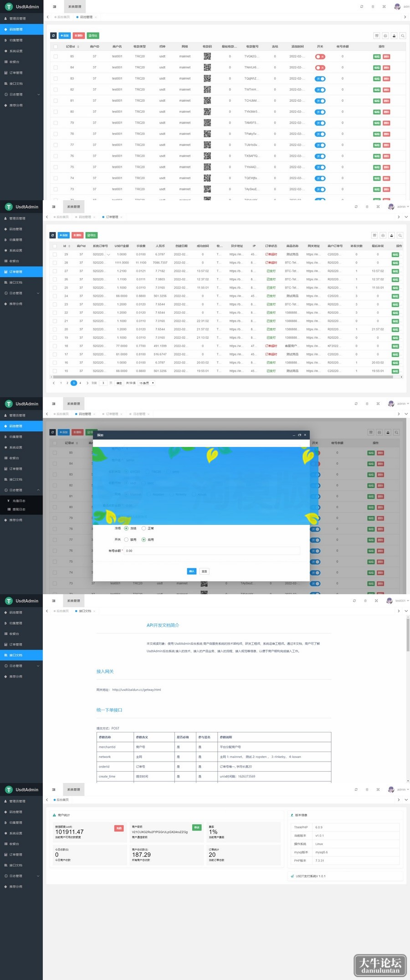Viewport: 410px width, 980px height.
Task: Click the user avatar beside test001
Action: tap(389, 601)
